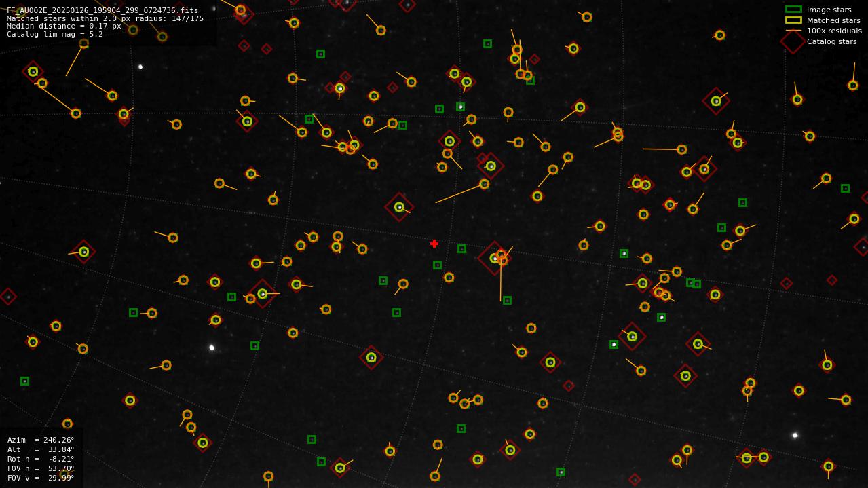
Task: Click the yellow Matched stars legend square
Action: click(793, 20)
